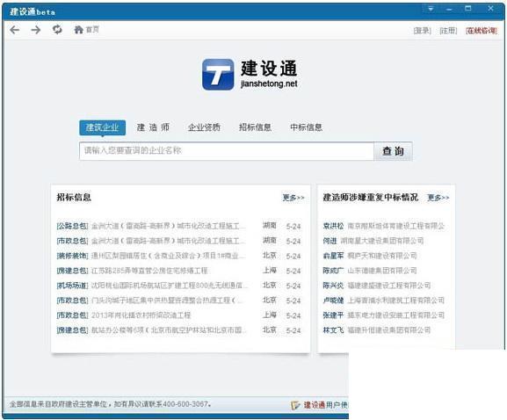
Task: Focus the company name search input field
Action: click(x=227, y=150)
